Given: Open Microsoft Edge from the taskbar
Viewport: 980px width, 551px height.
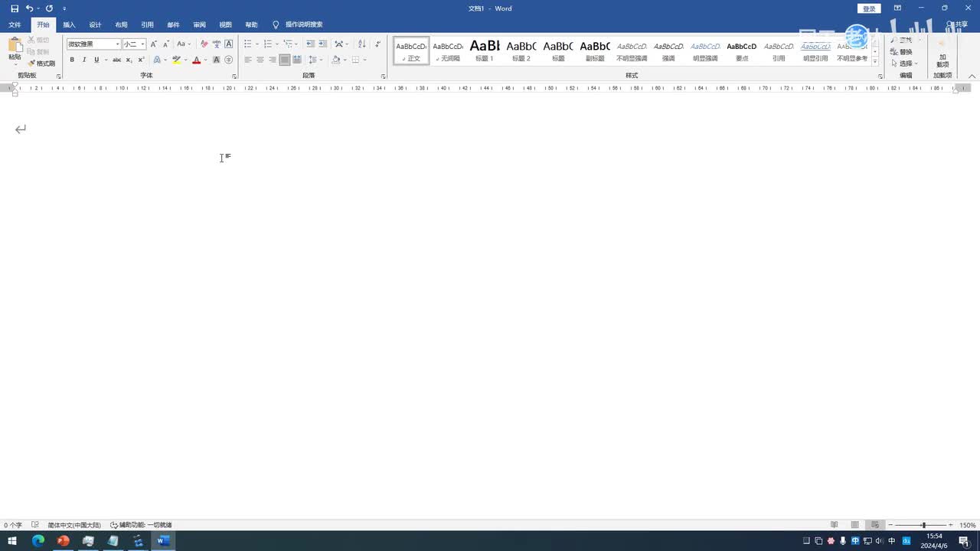Looking at the screenshot, I should pos(38,541).
